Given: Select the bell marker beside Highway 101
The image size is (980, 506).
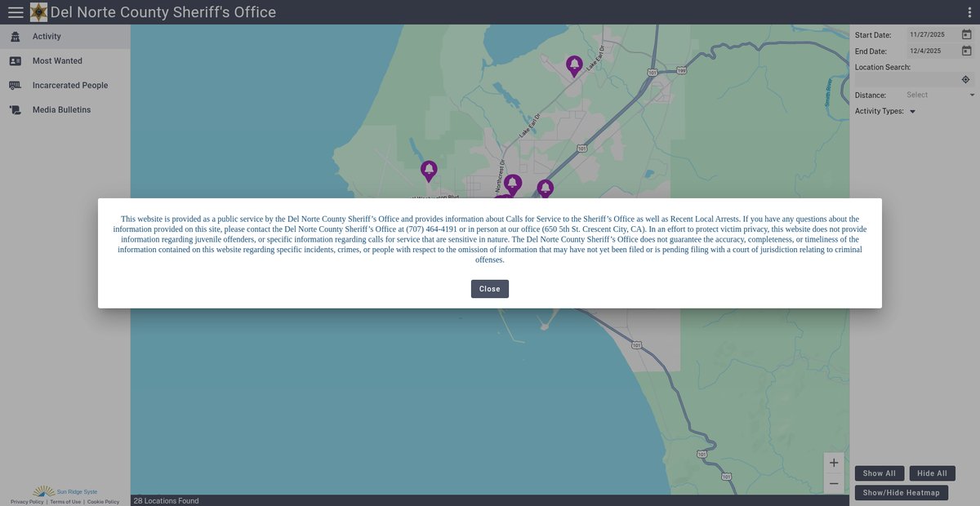Looking at the screenshot, I should pyautogui.click(x=545, y=188).
